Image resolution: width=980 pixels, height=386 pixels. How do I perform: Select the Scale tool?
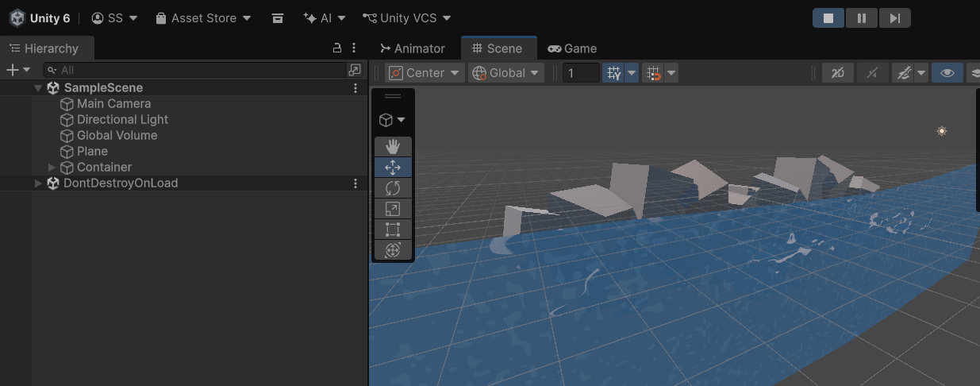click(x=393, y=209)
